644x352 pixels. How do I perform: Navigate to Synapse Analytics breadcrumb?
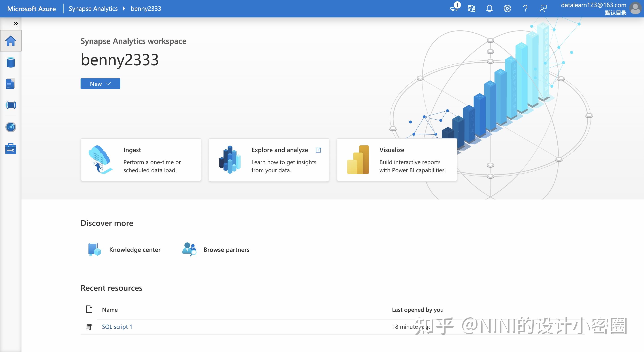(x=93, y=8)
